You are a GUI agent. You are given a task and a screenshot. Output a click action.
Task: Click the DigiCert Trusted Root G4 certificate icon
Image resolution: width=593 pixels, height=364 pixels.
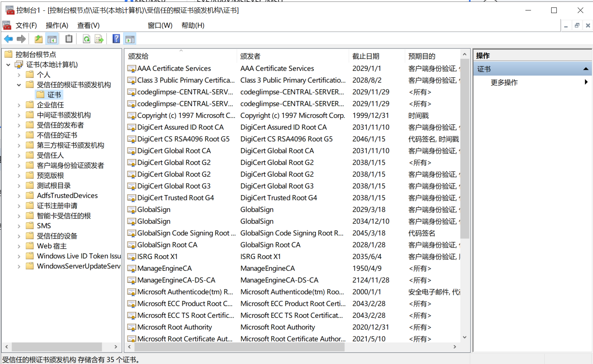point(131,198)
